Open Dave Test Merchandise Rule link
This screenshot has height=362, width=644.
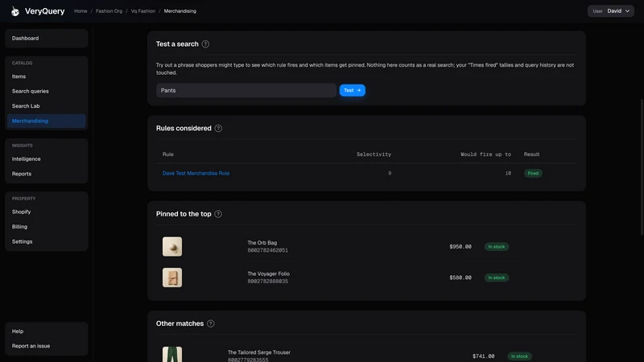click(x=196, y=173)
